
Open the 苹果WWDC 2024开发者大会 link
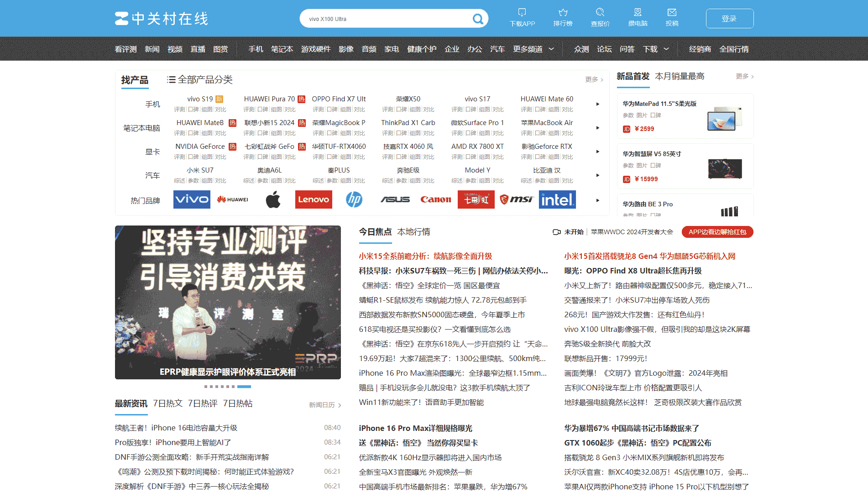point(632,232)
